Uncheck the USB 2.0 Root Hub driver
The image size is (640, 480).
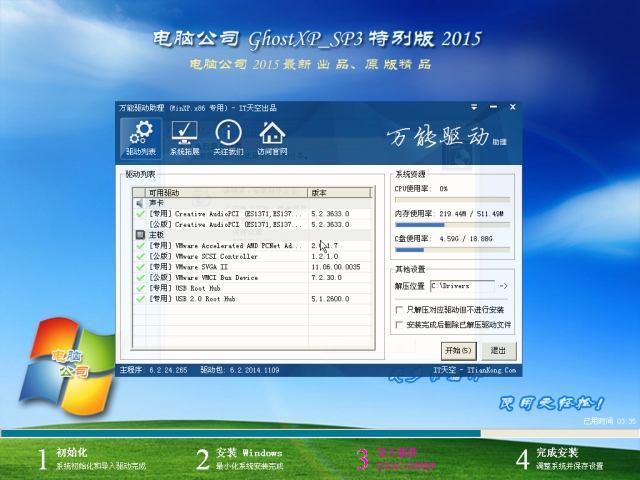pyautogui.click(x=140, y=298)
